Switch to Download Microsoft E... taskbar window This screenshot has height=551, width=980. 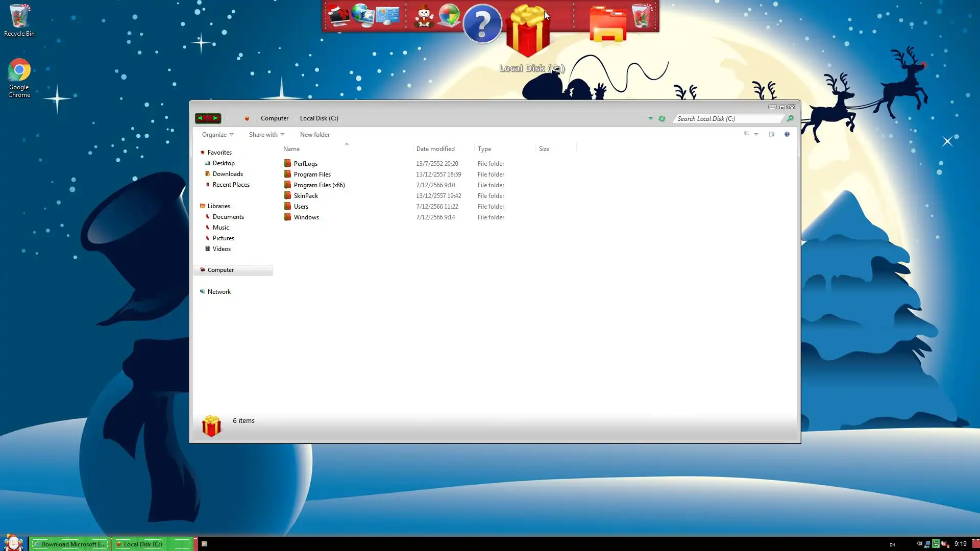69,544
